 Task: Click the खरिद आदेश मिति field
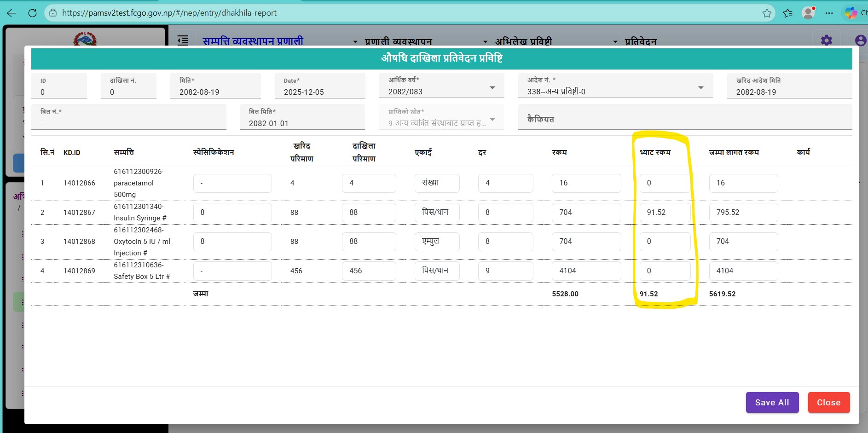790,86
